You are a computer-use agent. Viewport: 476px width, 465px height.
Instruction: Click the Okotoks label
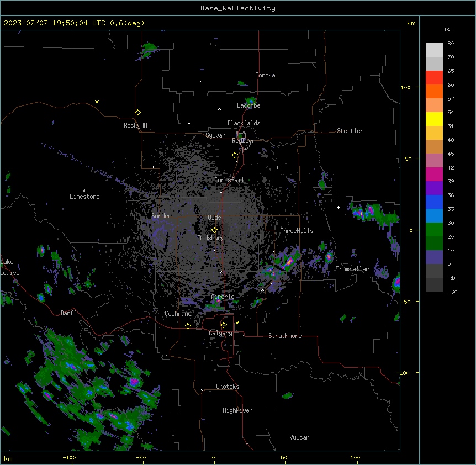coord(228,387)
